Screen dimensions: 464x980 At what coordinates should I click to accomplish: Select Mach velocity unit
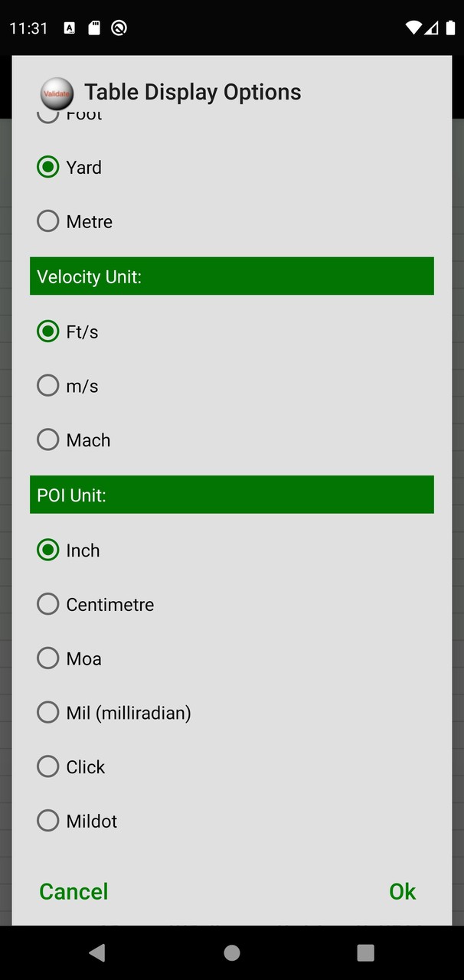click(x=47, y=439)
